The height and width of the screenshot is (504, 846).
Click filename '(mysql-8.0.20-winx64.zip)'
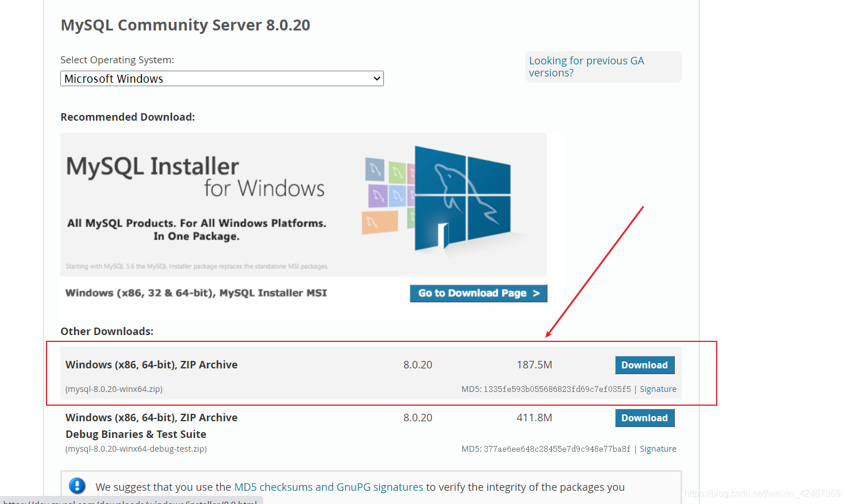(x=114, y=389)
